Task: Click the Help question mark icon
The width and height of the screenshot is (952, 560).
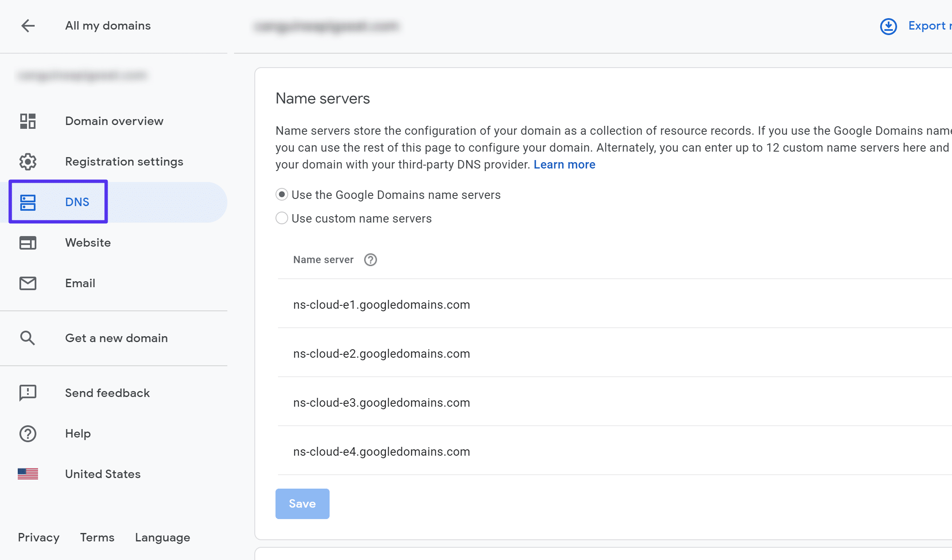Action: point(27,433)
